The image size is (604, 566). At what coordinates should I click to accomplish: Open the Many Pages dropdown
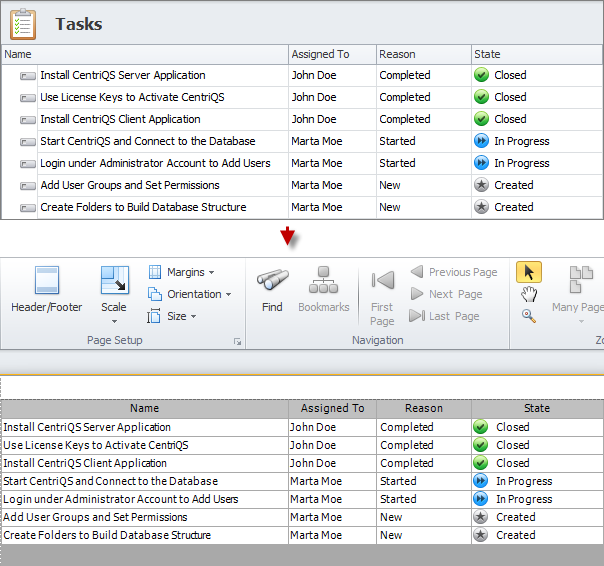581,321
